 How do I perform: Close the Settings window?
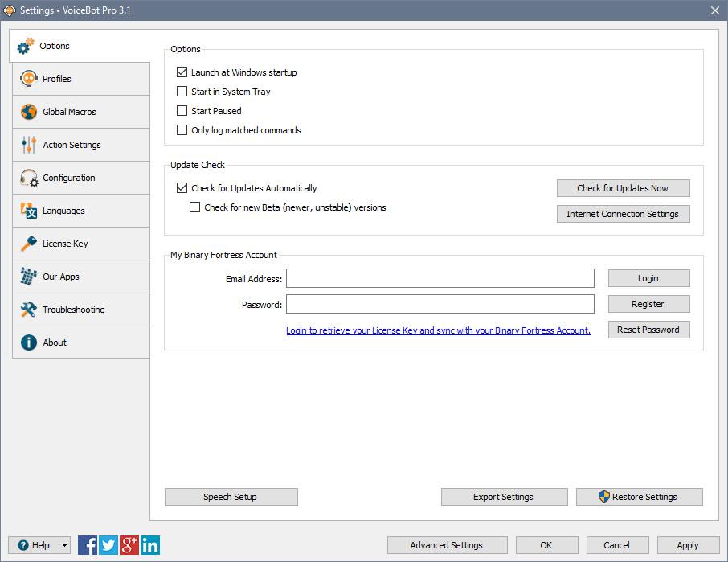[715, 10]
